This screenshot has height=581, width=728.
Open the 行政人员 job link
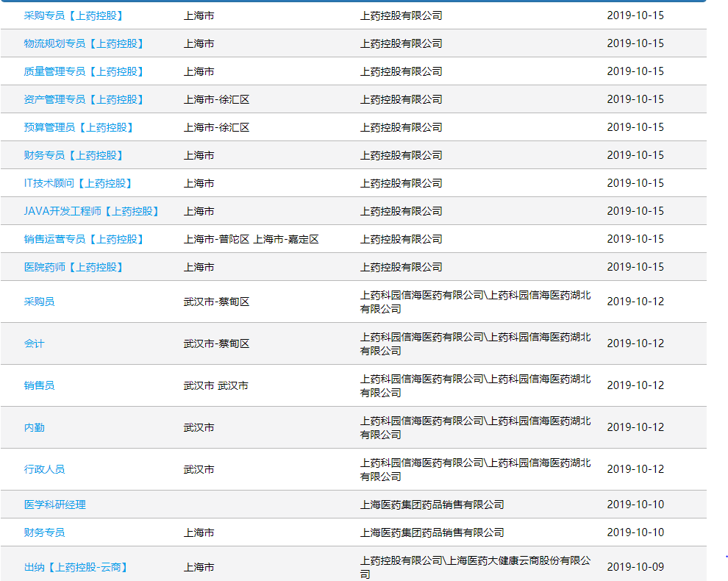coord(44,469)
